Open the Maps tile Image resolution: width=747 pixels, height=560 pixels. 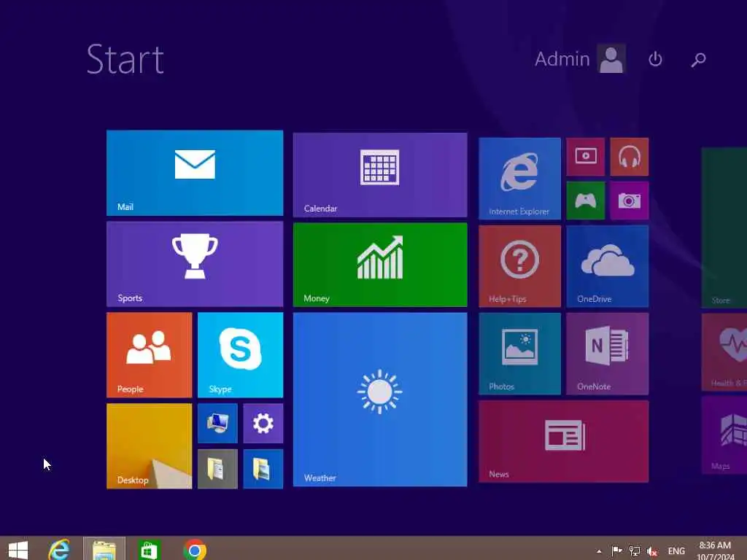click(724, 435)
